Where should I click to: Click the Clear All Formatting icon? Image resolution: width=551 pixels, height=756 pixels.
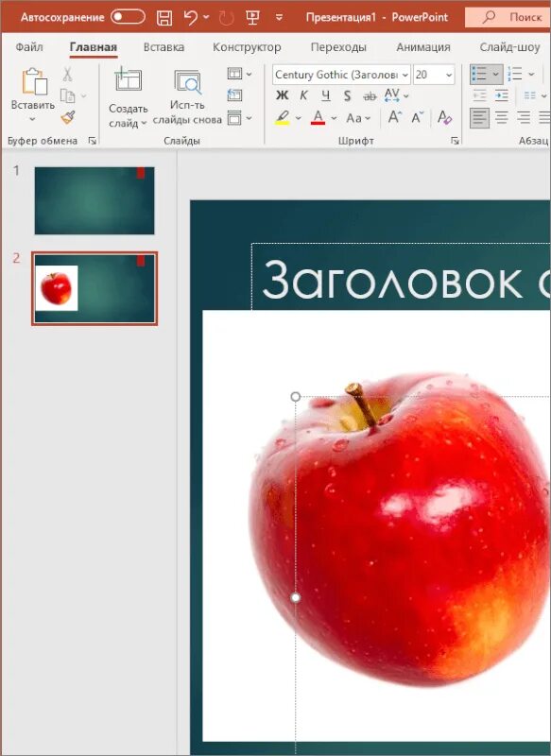(444, 117)
